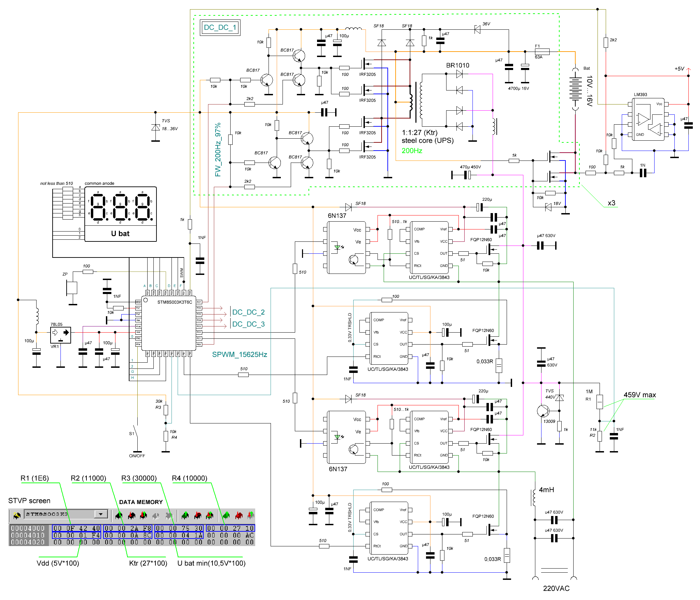The height and width of the screenshot is (600, 700).
Task: Click the solid green chip icon
Action: pyautogui.click(x=226, y=516)
